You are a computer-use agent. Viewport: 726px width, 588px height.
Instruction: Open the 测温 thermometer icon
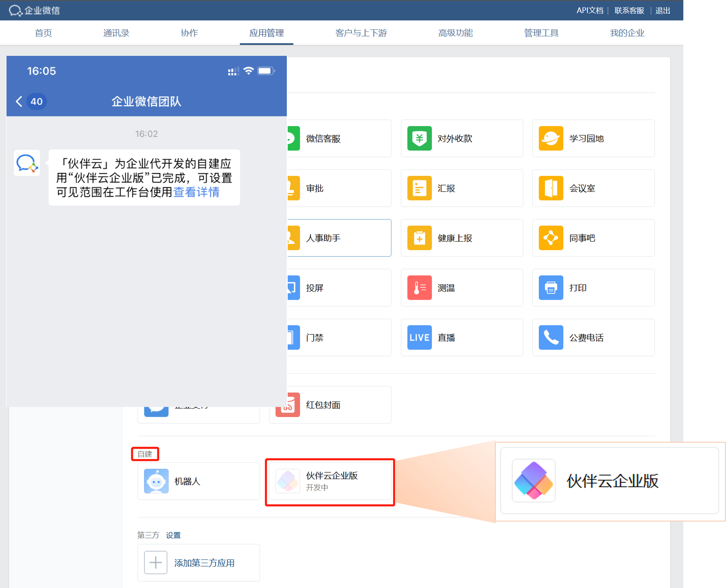[x=419, y=288]
